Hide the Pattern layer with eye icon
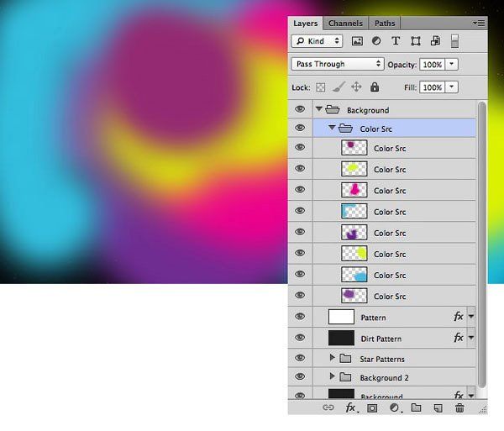 coord(300,317)
